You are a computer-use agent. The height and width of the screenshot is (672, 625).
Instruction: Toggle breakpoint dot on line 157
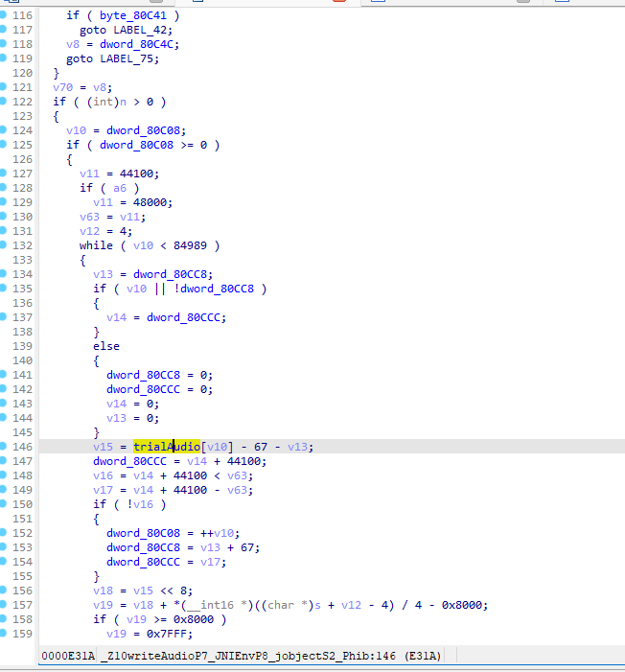pos(3,604)
